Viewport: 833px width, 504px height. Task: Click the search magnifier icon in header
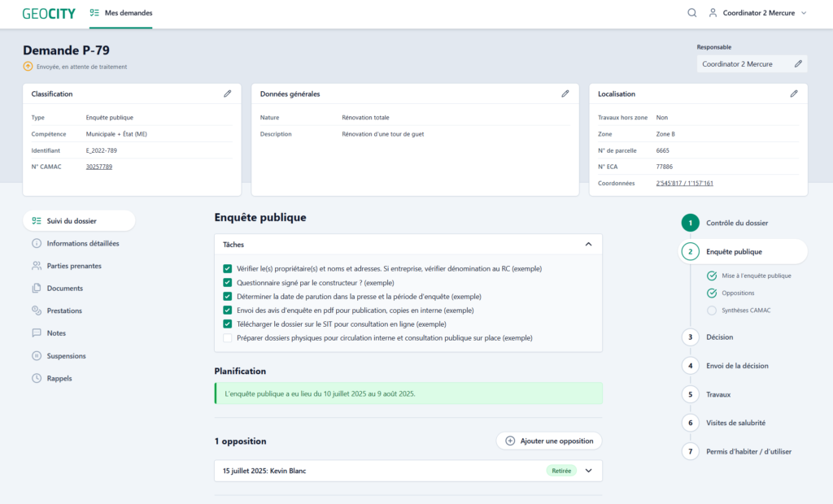coord(691,13)
